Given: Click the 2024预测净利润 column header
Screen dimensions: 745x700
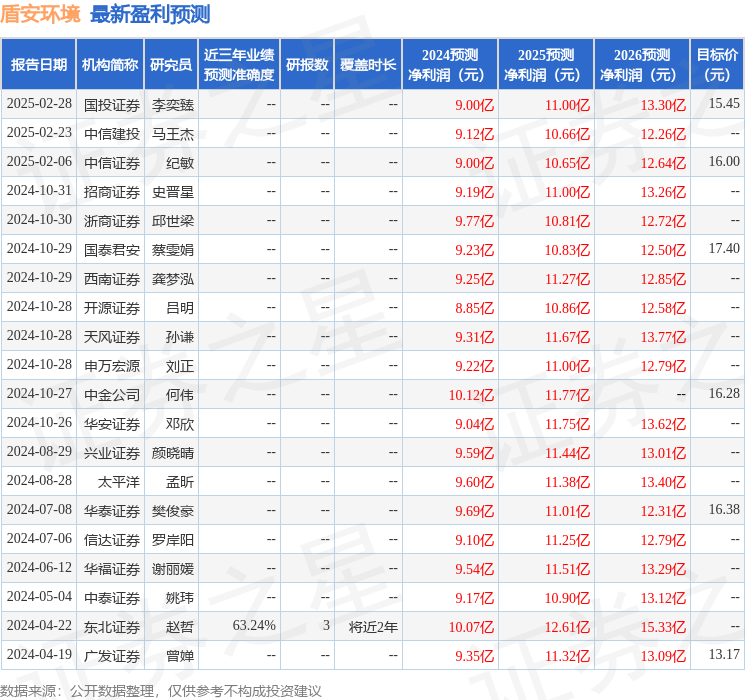Looking at the screenshot, I should 450,65.
